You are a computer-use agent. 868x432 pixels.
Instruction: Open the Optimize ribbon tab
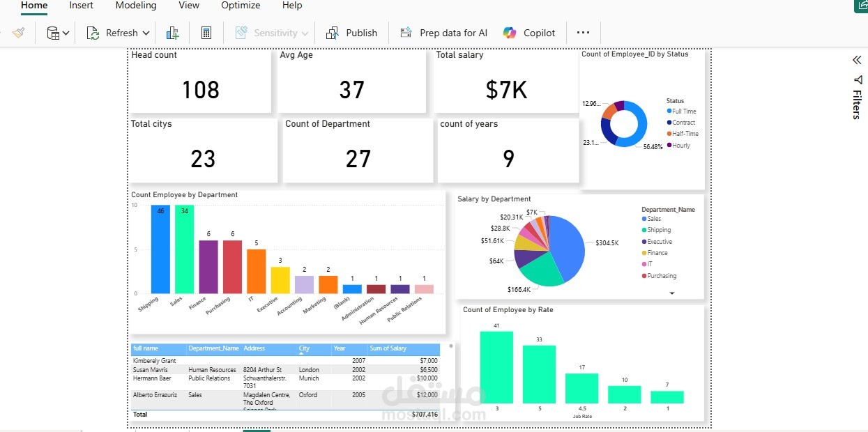241,6
